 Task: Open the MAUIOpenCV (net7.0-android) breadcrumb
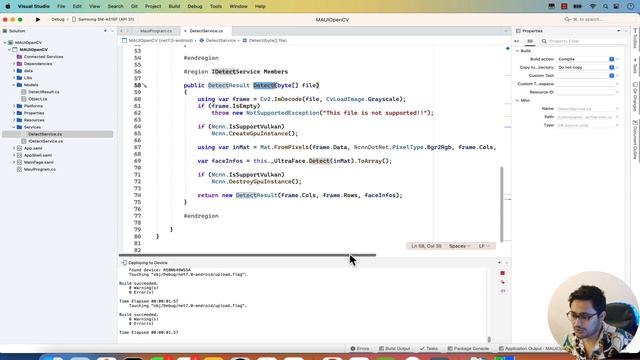click(157, 40)
